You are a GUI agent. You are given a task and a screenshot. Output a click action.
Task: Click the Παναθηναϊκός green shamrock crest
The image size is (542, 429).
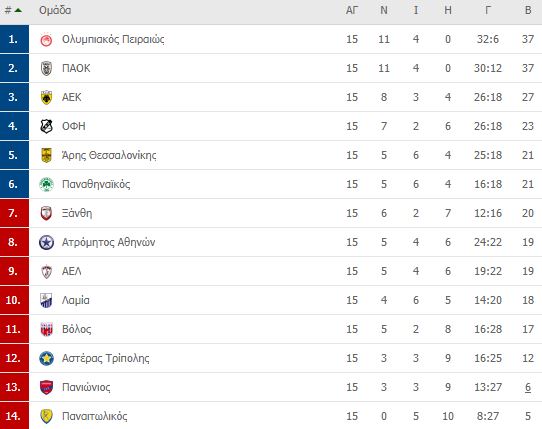46,184
